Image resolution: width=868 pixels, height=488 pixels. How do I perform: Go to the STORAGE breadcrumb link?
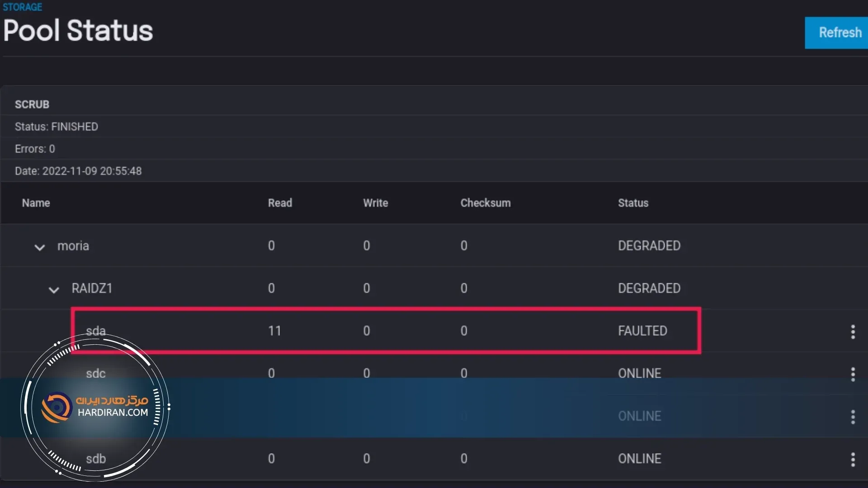[23, 7]
